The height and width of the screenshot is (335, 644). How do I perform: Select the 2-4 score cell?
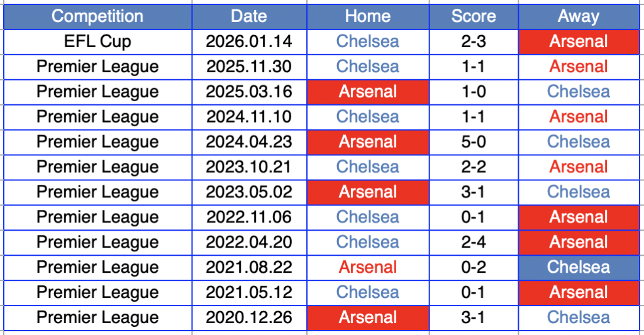(x=474, y=242)
